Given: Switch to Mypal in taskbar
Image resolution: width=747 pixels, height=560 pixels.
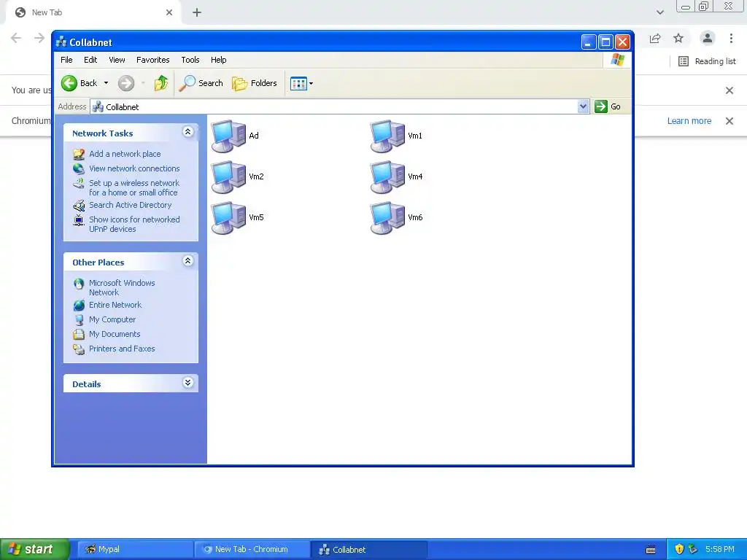Looking at the screenshot, I should pos(135,550).
